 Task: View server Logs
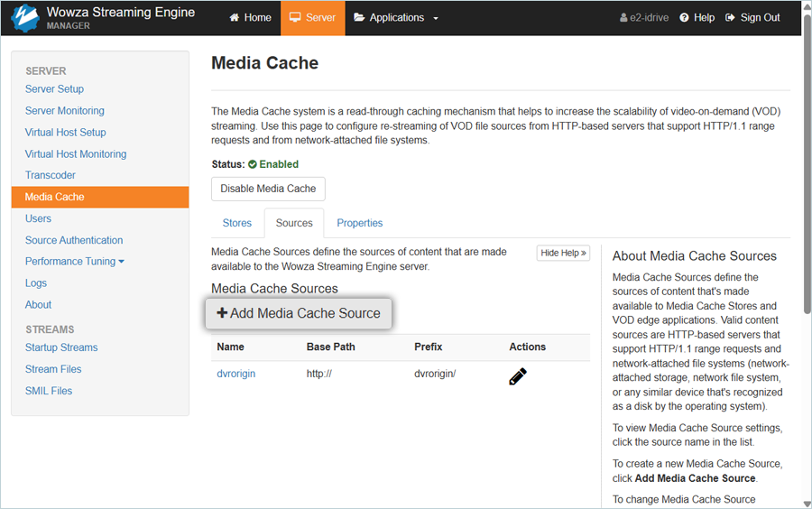point(36,283)
